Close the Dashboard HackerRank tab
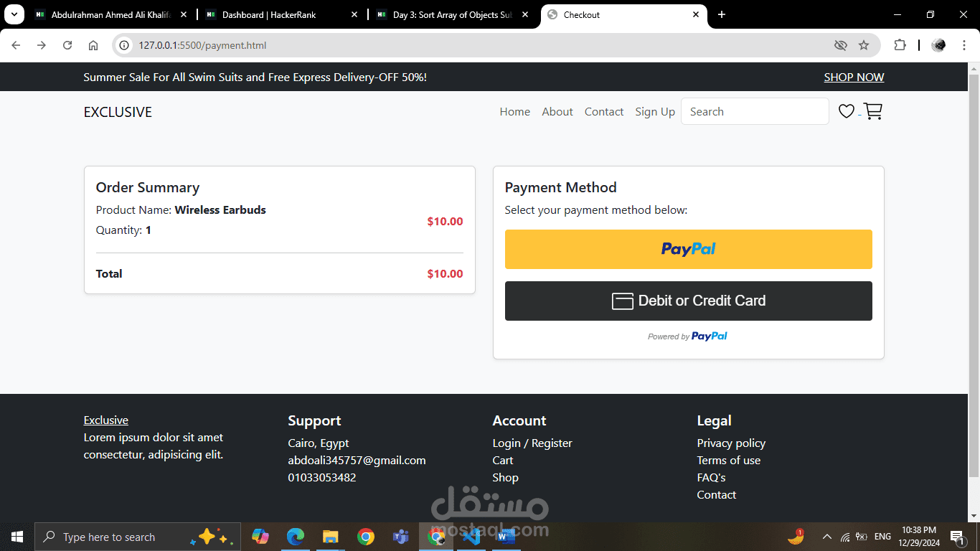980x551 pixels. coord(354,14)
